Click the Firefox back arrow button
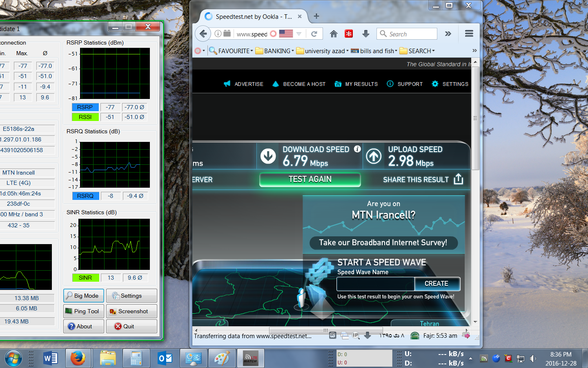588x368 pixels. (x=203, y=34)
